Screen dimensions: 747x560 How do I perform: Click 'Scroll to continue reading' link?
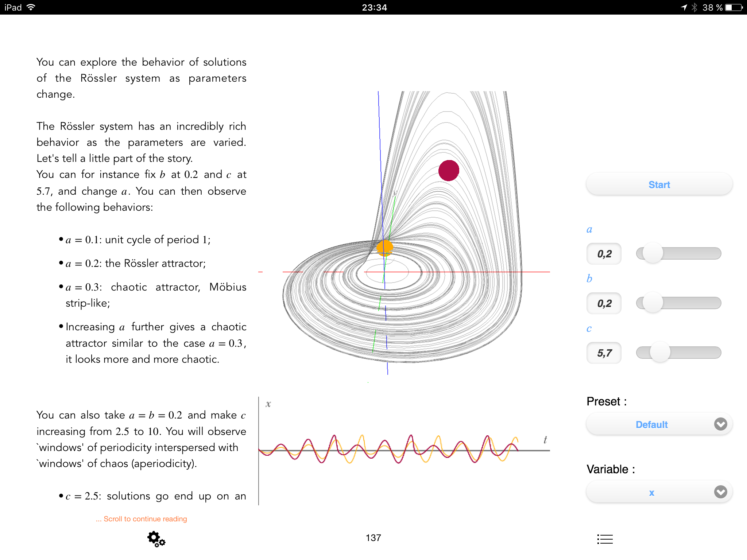tap(142, 519)
